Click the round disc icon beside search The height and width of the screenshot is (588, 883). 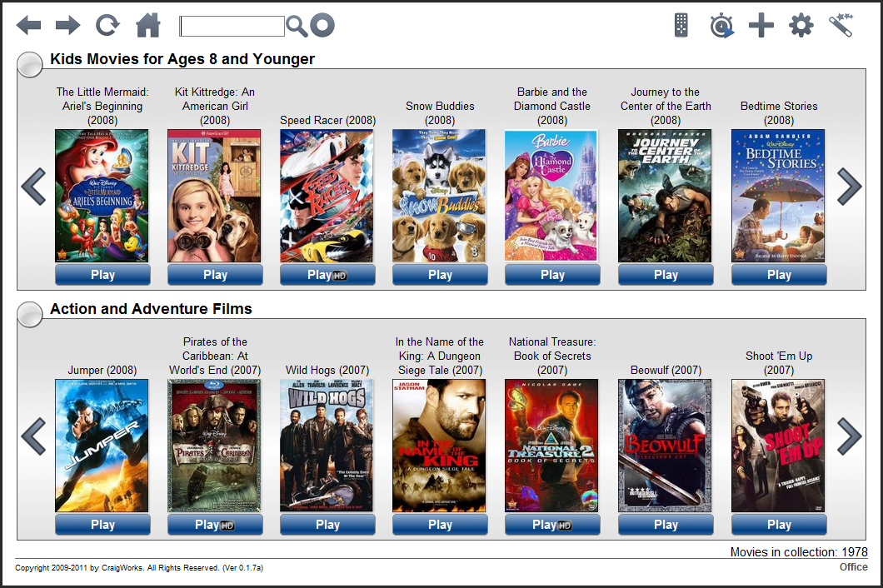[322, 25]
